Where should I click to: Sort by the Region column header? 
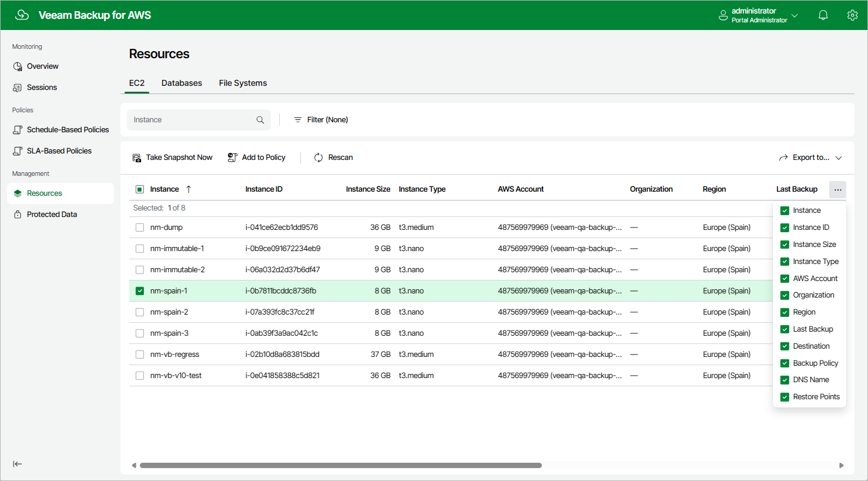tap(714, 189)
